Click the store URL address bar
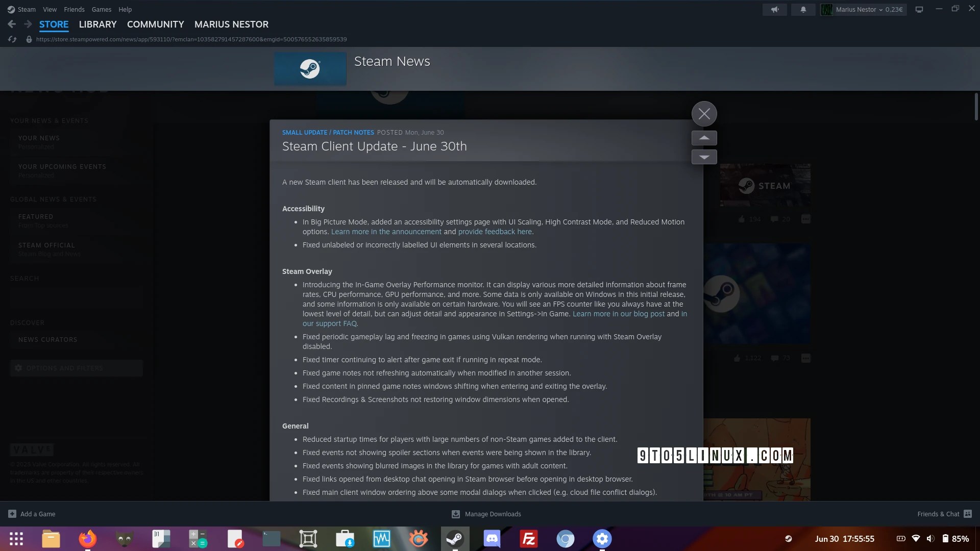980x551 pixels. [x=191, y=39]
